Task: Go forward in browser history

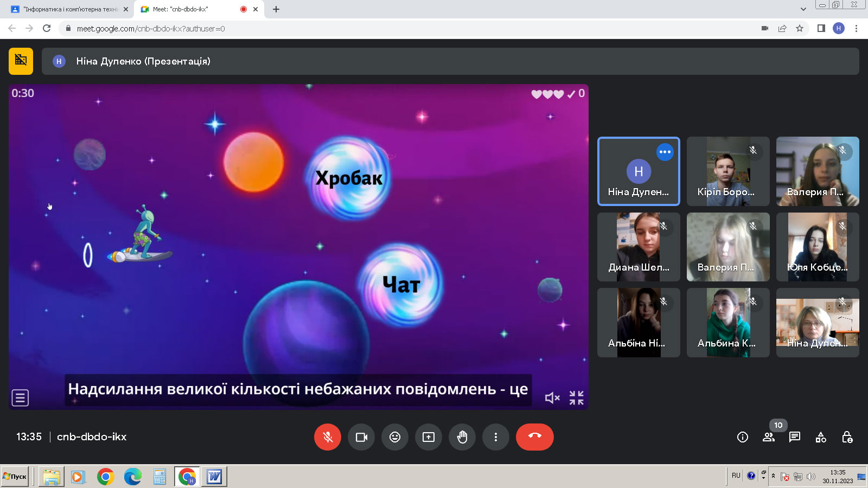Action: point(29,28)
